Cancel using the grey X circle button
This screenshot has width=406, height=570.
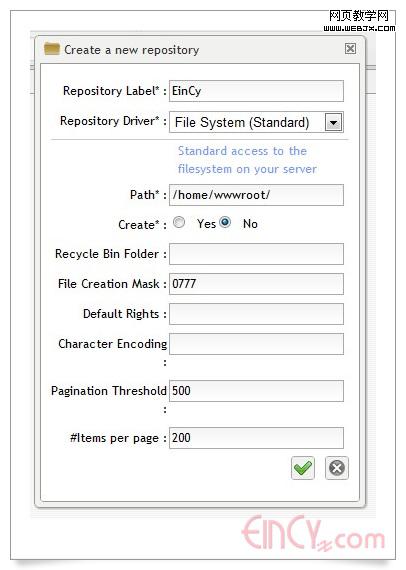(337, 468)
